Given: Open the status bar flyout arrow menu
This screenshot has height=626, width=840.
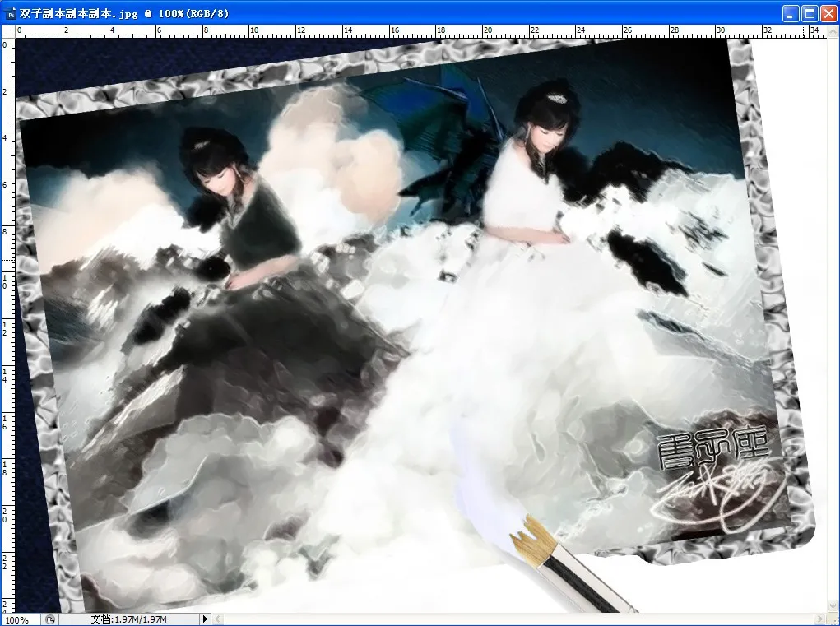Looking at the screenshot, I should (205, 619).
